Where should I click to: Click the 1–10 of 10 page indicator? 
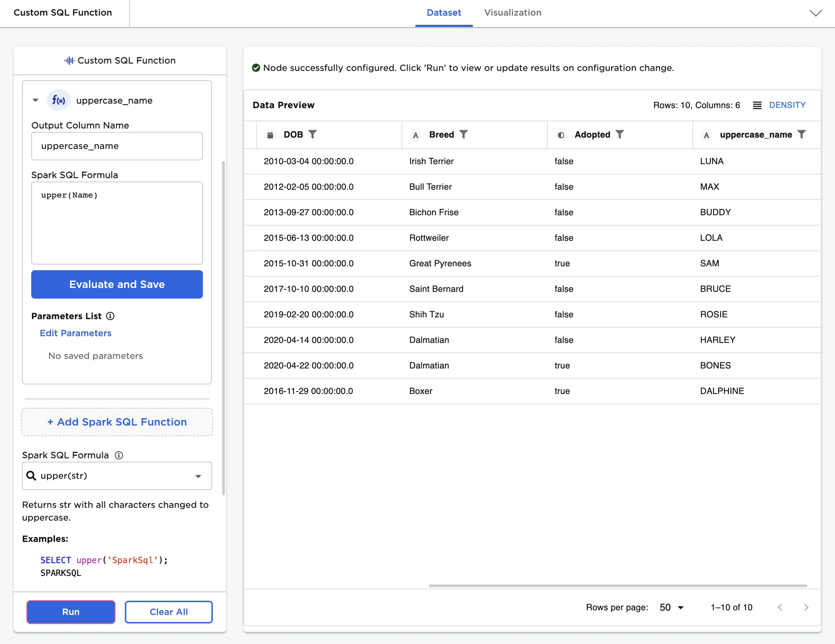(x=731, y=607)
